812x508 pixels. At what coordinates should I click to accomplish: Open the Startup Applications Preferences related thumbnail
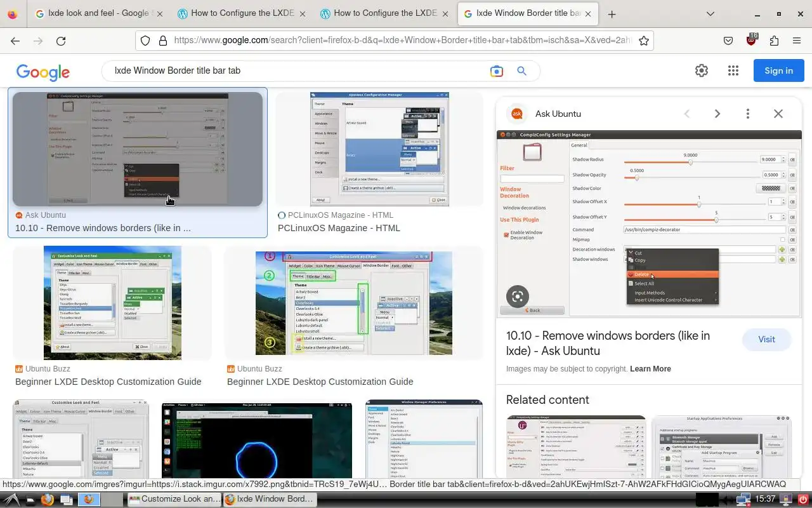click(x=721, y=446)
